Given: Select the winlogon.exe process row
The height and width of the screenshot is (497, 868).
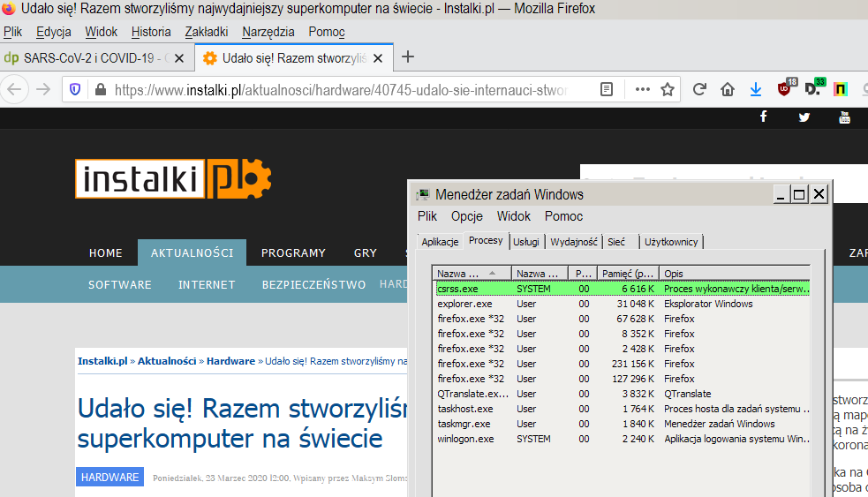Looking at the screenshot, I should [x=623, y=439].
